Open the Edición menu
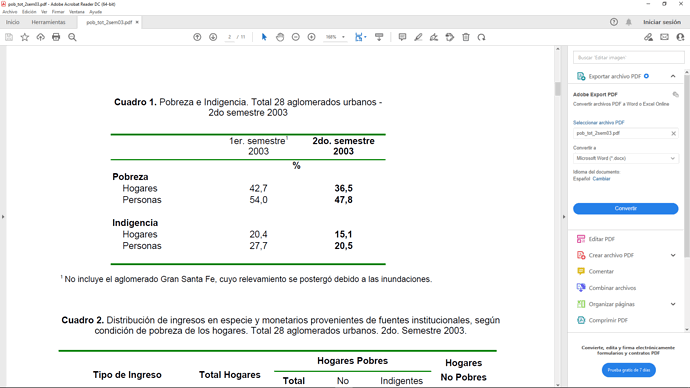This screenshot has width=690, height=388. 29,12
